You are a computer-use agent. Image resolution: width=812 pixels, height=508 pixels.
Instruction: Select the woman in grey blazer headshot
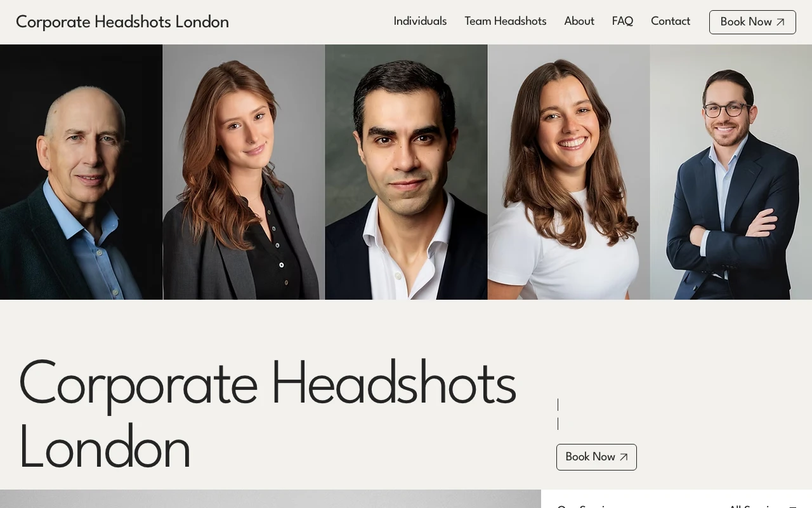click(244, 172)
